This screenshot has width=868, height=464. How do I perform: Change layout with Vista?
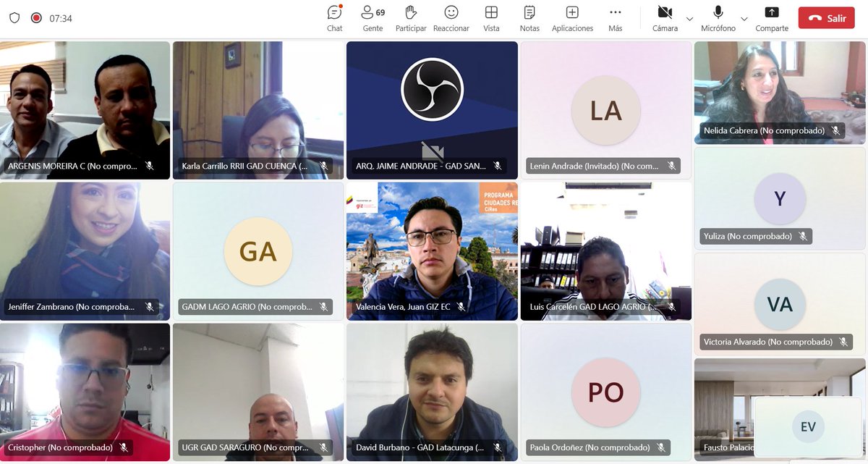click(x=491, y=18)
